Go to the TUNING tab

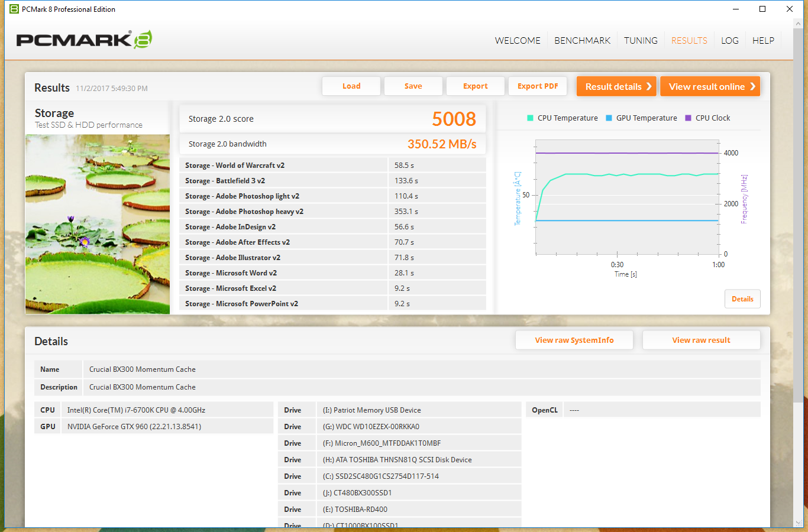click(641, 41)
